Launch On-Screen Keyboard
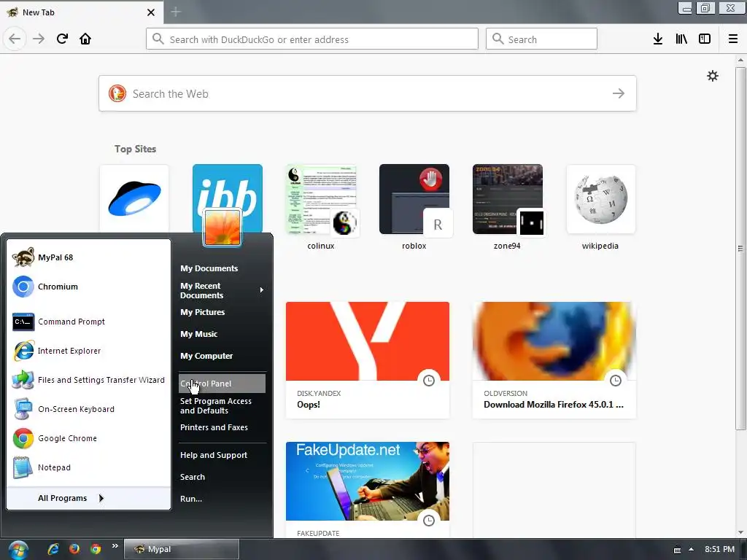This screenshot has height=560, width=747. [88, 409]
